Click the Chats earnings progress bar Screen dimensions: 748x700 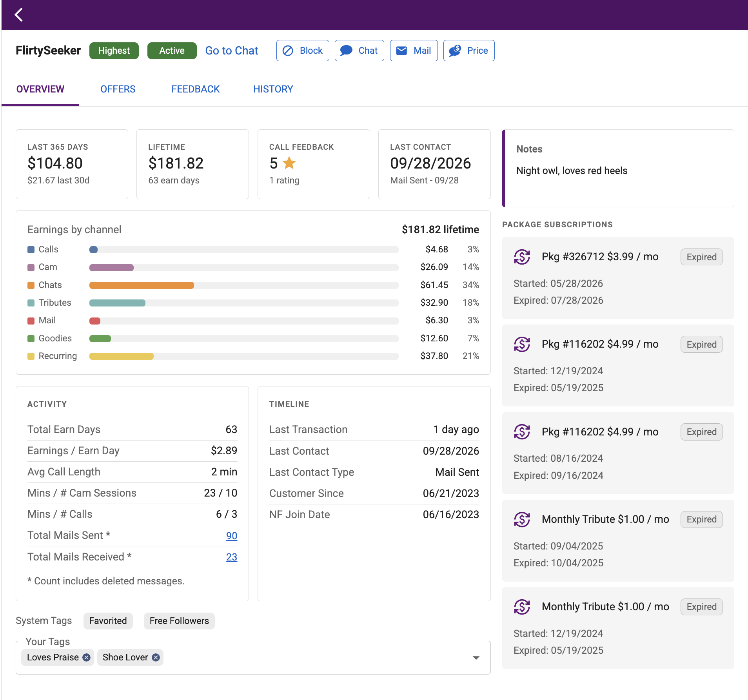coord(244,285)
